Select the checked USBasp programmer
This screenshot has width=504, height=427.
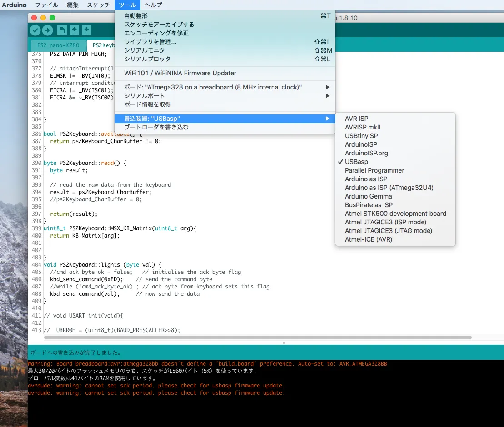tap(395, 162)
